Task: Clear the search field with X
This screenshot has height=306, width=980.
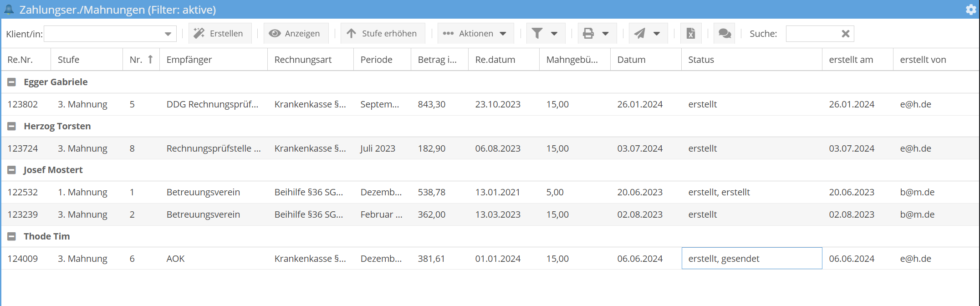Action: coord(845,34)
